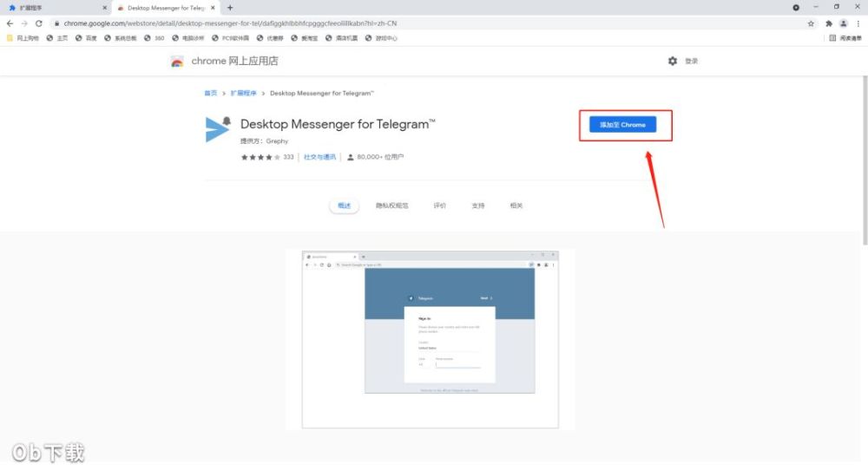Click the Telegram sign-in screenshot preview
This screenshot has width=868, height=470.
431,340
